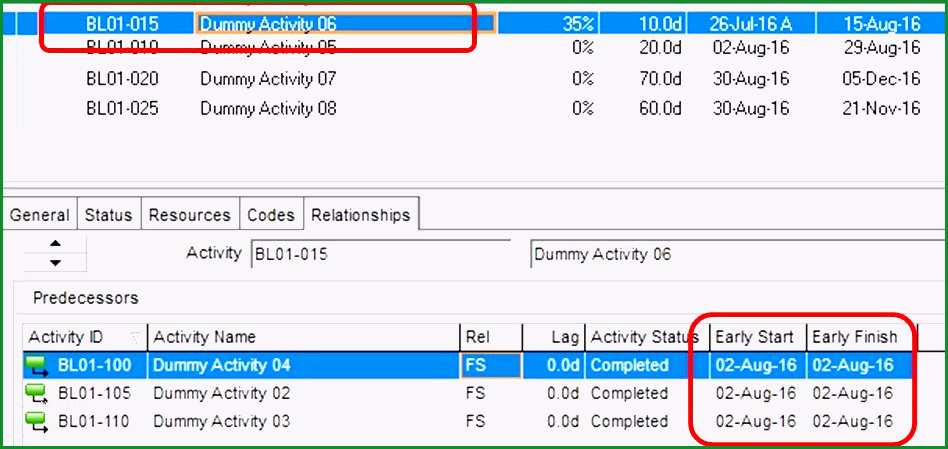The image size is (948, 449).
Task: Click the Rel column header
Action: pyautogui.click(x=491, y=337)
